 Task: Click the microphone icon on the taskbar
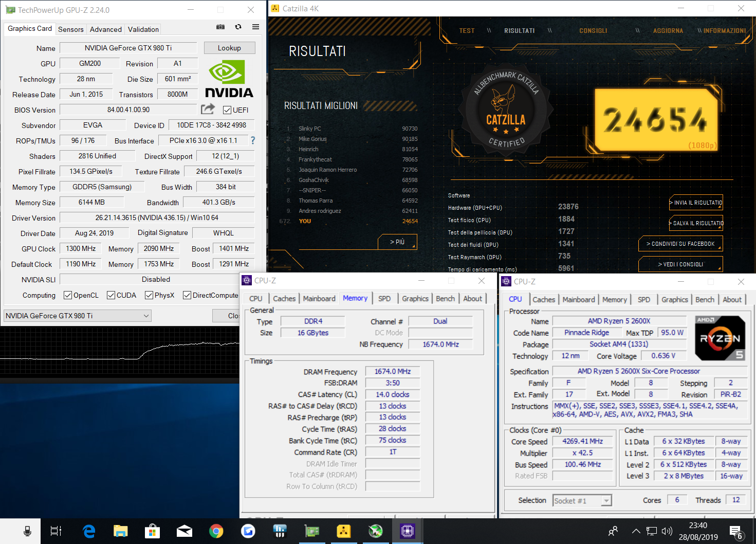click(28, 531)
